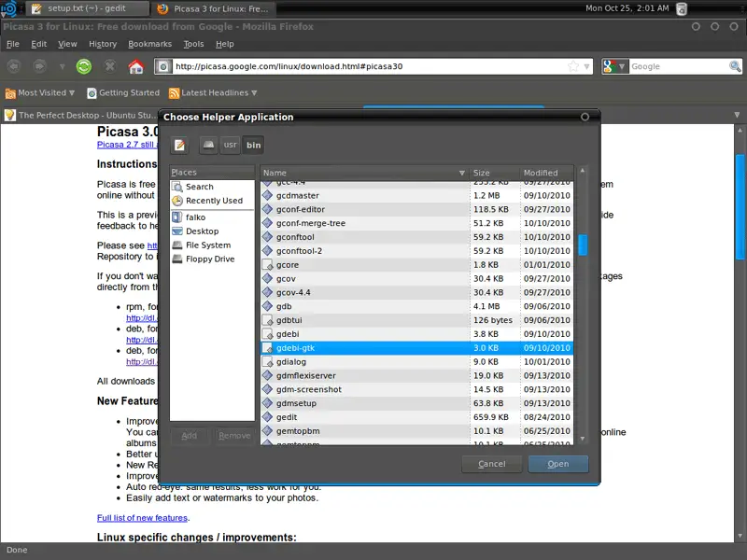Image resolution: width=747 pixels, height=560 pixels.
Task: Expand the Most Visited dropdown arrow
Action: (72, 92)
